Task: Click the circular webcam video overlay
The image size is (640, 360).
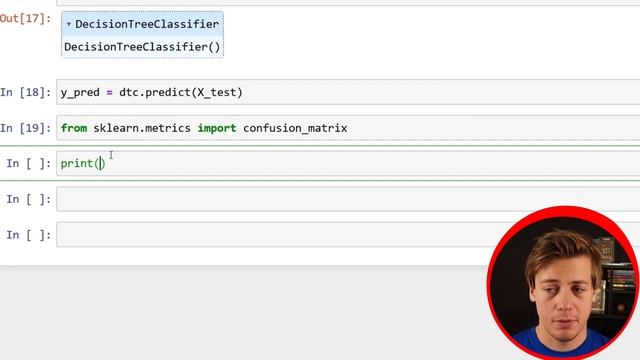Action: tap(563, 283)
